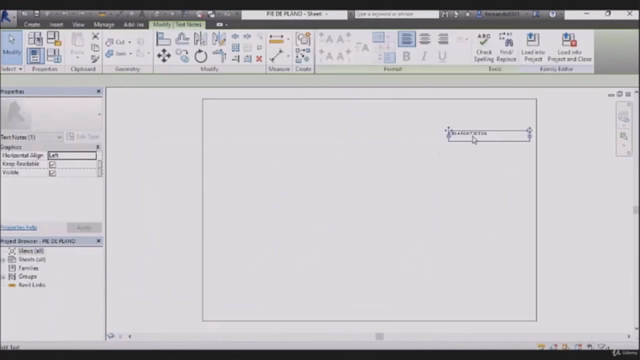Click Find/Replace tool
Viewport: 640px width, 360px height.
tap(506, 47)
